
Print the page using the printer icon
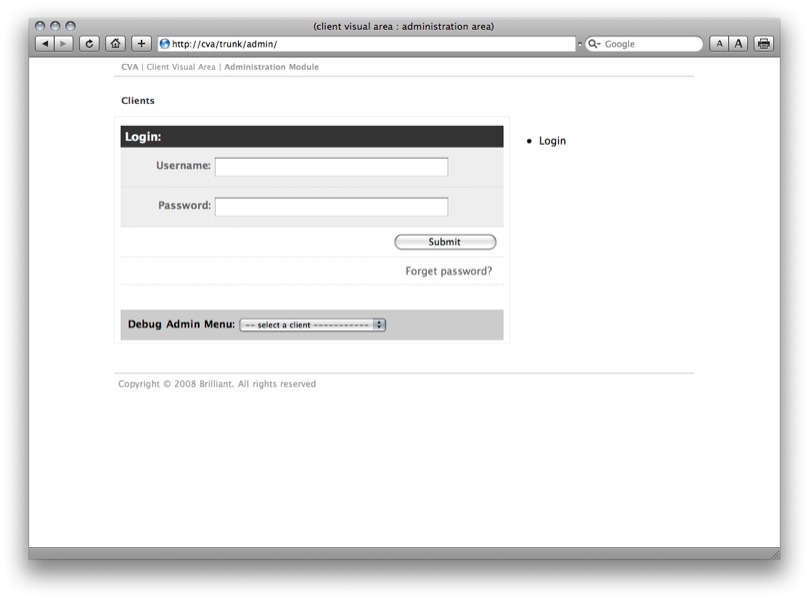pyautogui.click(x=764, y=44)
